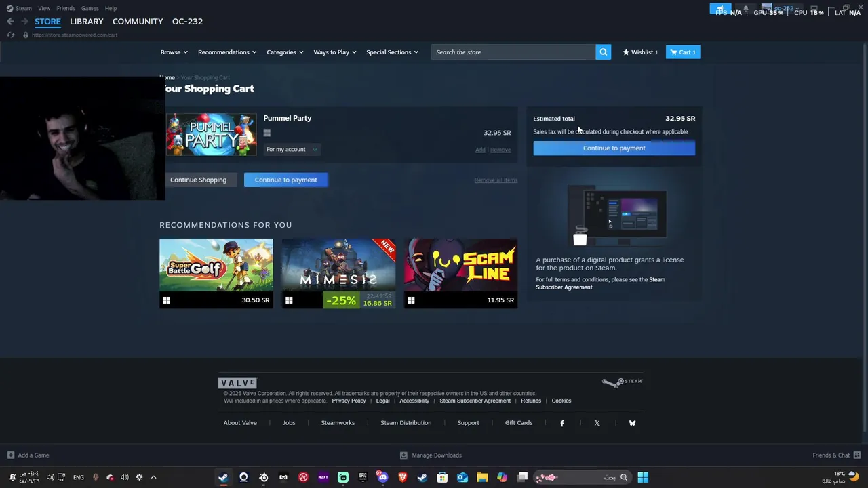The width and height of the screenshot is (868, 488).
Task: Open Microsoft Store from taskbar
Action: tap(442, 477)
